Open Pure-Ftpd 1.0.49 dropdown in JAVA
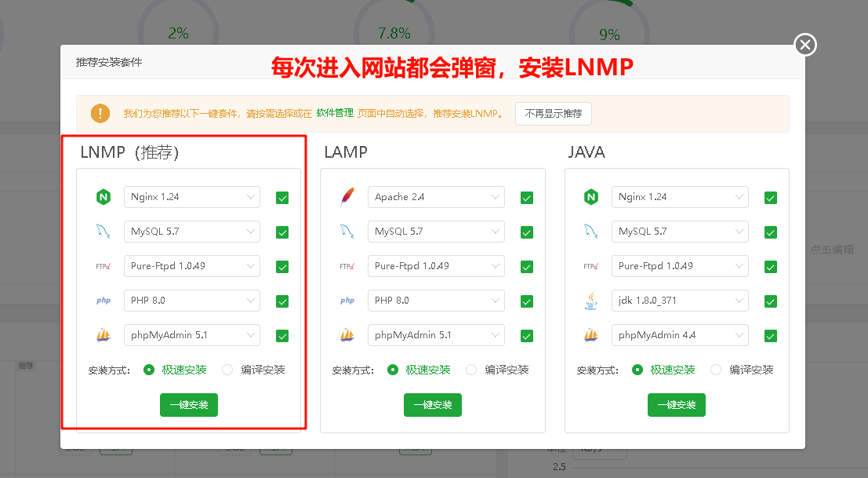 click(680, 266)
